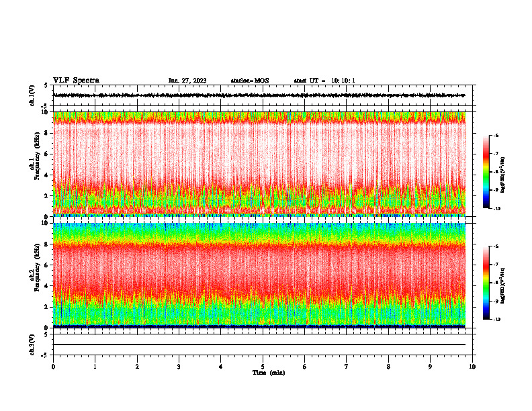Click the -6 label on ch.1 color scale
532x411 pixels.
click(496, 136)
